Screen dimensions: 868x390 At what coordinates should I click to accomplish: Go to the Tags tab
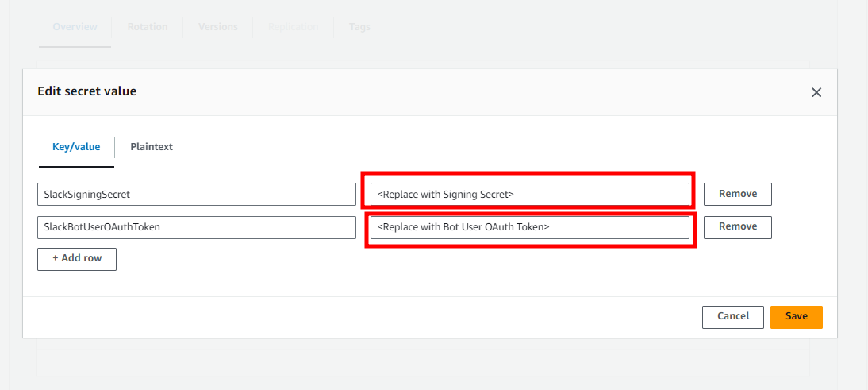359,27
